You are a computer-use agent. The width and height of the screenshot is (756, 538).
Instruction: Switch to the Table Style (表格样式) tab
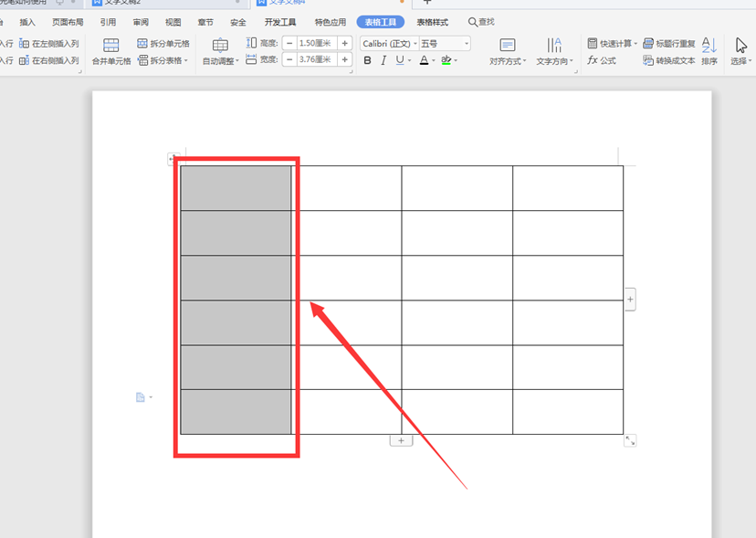point(433,22)
